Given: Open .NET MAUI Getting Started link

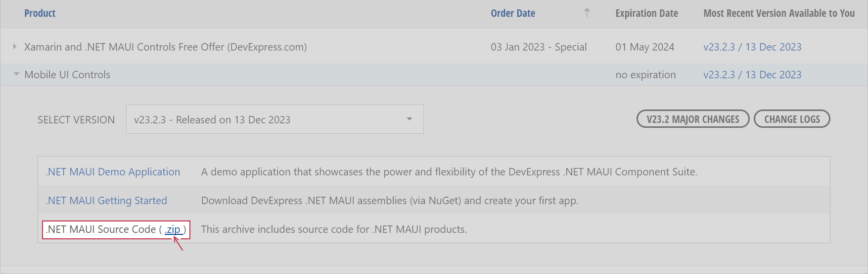Looking at the screenshot, I should [x=106, y=201].
